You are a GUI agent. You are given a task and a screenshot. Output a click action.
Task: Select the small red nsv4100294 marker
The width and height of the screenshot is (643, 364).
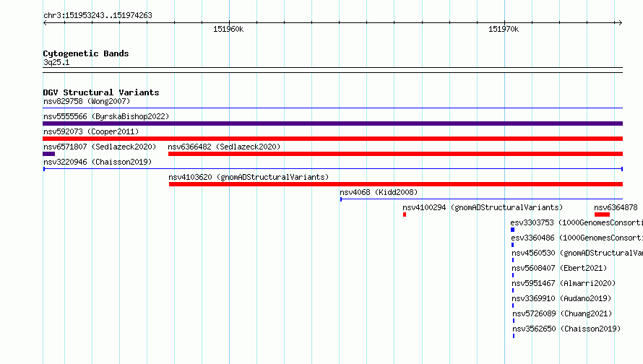point(405,214)
